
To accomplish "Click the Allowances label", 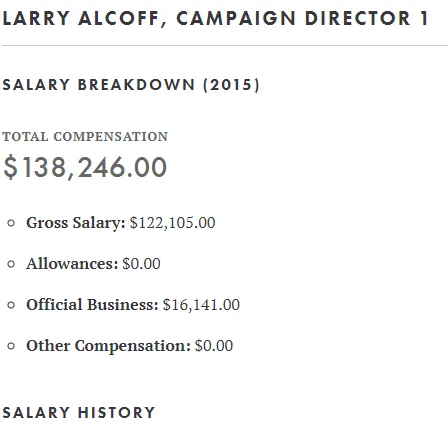I will (x=72, y=263).
